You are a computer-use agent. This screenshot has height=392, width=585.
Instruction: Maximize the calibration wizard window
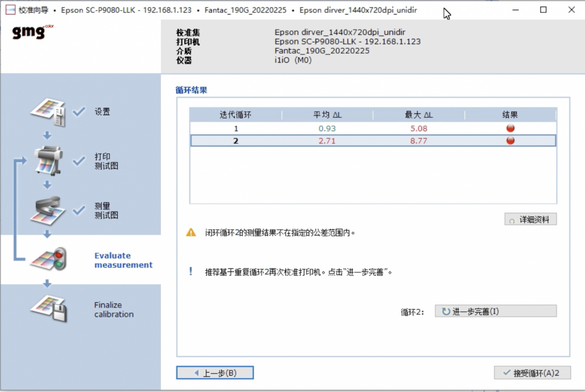pos(543,10)
